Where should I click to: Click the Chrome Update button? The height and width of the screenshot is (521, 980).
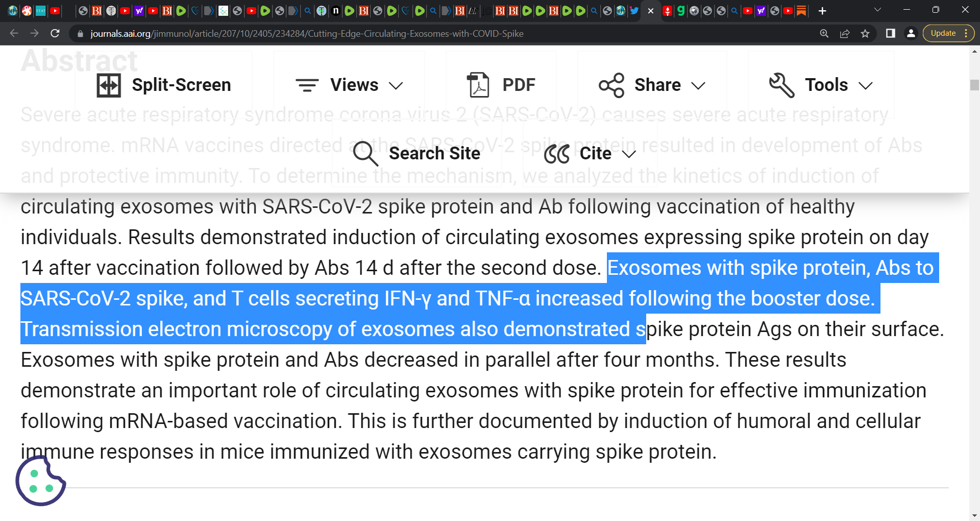point(943,34)
